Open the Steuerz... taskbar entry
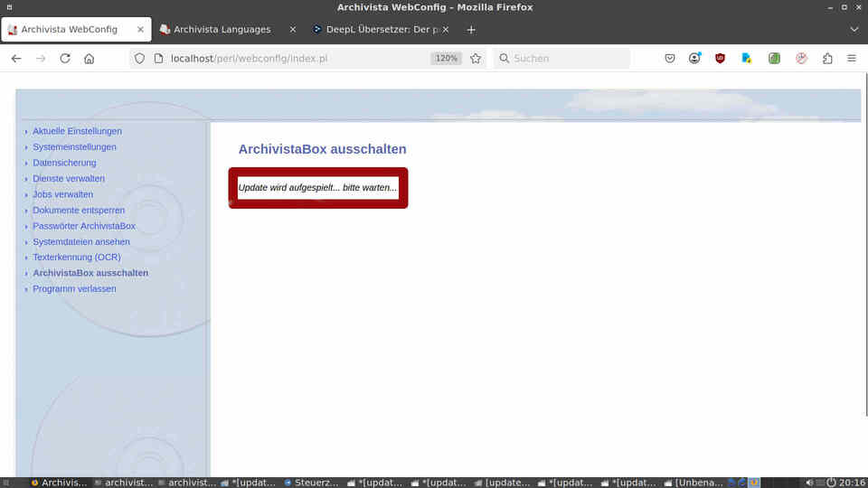 [311, 483]
